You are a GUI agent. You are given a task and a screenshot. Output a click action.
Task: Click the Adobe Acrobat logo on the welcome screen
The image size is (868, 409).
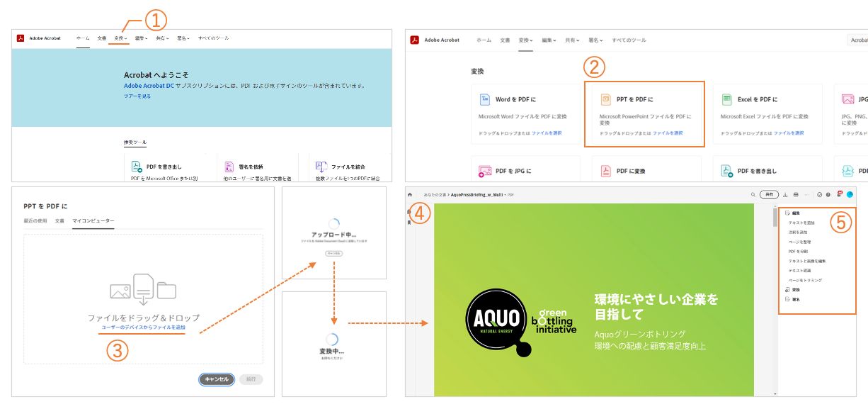click(21, 38)
